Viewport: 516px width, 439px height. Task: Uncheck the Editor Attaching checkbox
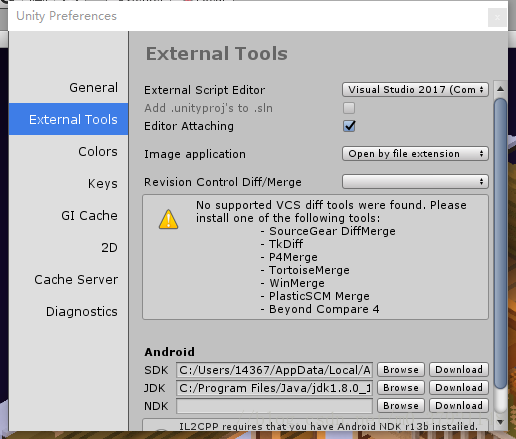pyautogui.click(x=349, y=126)
